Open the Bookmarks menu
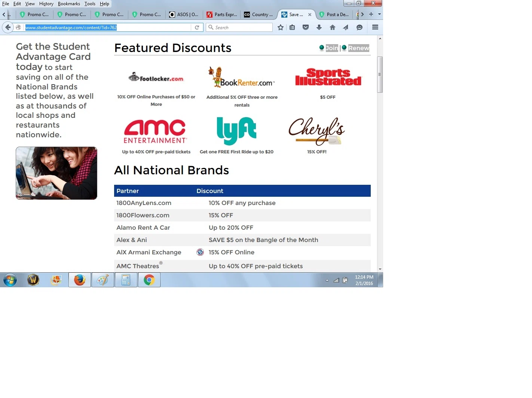The width and height of the screenshot is (532, 398). [69, 4]
